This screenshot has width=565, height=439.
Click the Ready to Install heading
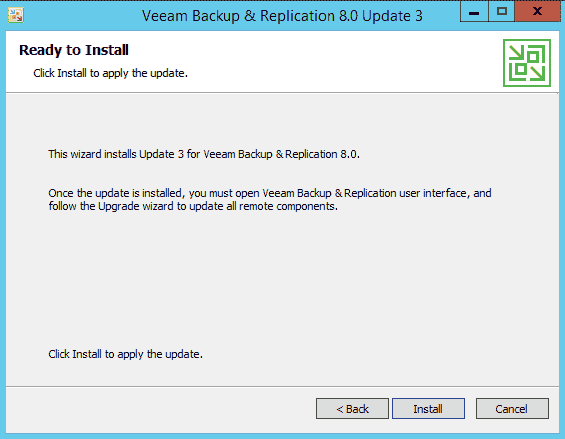coord(74,50)
